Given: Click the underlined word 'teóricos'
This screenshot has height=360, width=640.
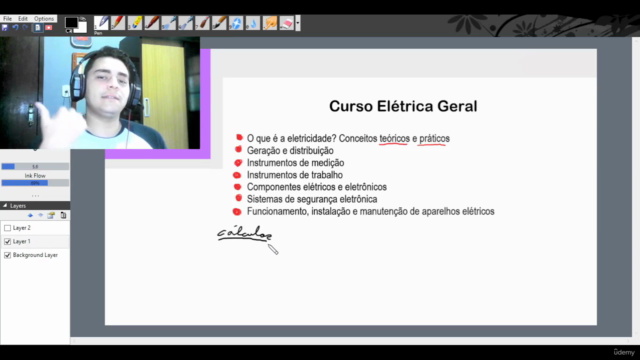Looking at the screenshot, I should (394, 139).
